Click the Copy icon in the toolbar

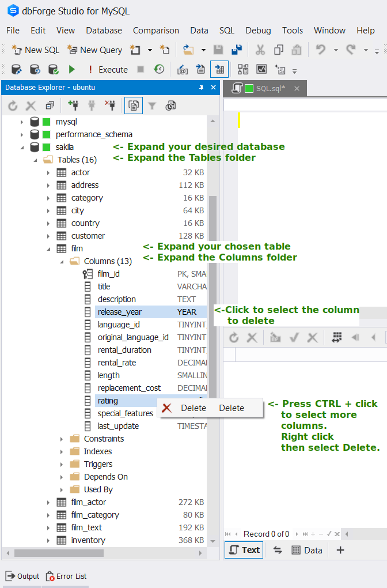tap(278, 50)
